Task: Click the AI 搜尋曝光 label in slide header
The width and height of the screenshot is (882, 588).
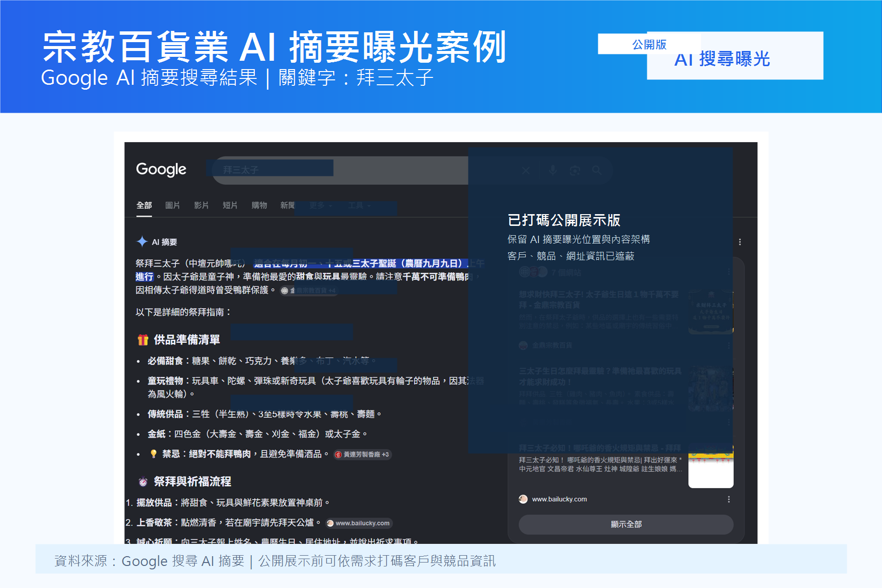Action: pos(722,59)
